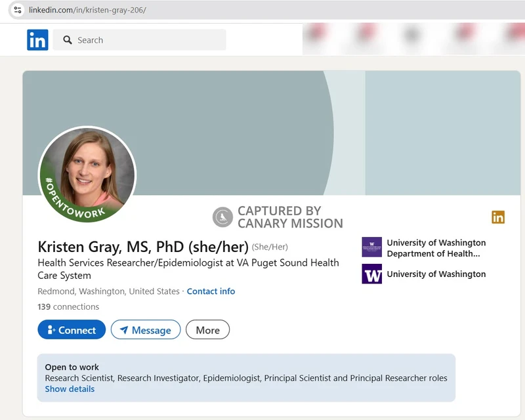
Task: Click the (She/Her) pronoun label
Action: tap(270, 247)
